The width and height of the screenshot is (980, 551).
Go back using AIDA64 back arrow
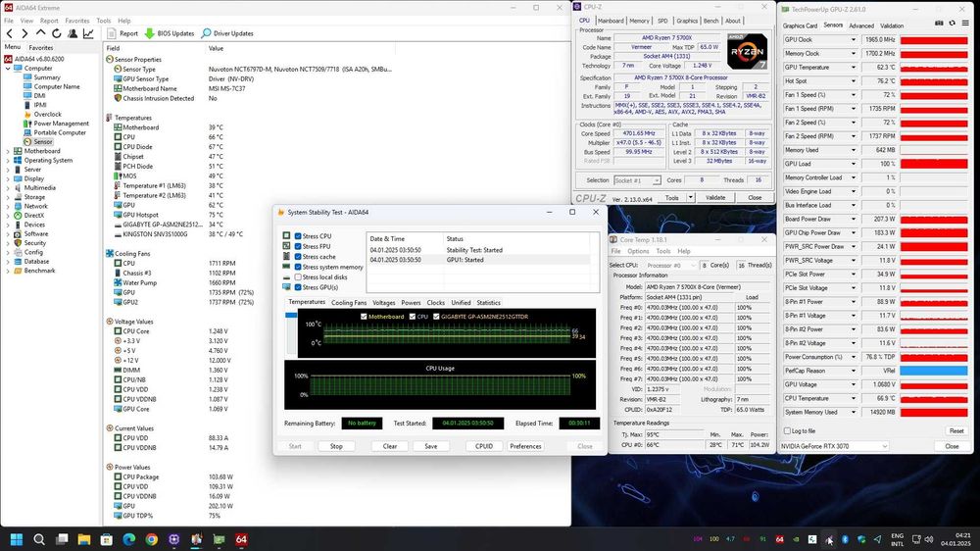click(10, 33)
